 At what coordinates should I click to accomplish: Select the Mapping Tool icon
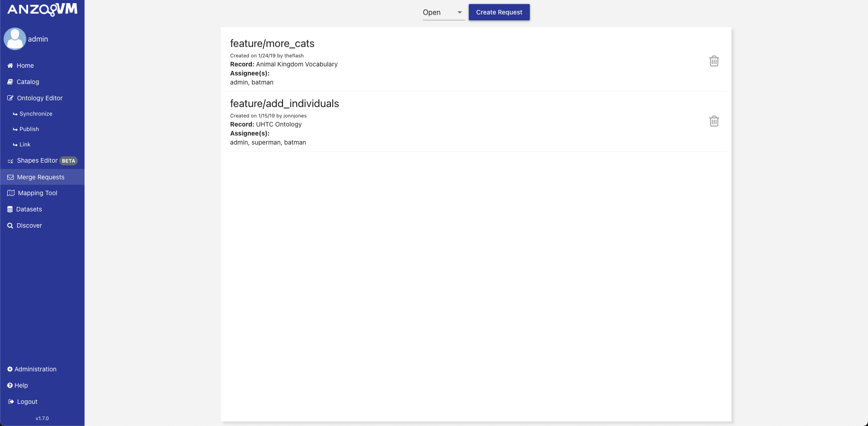pyautogui.click(x=9, y=193)
